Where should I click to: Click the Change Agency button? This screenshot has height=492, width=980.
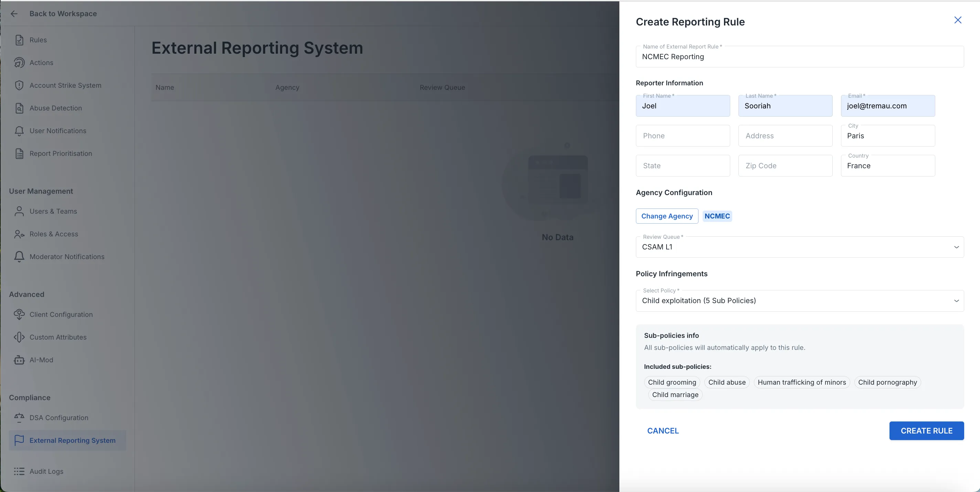pyautogui.click(x=667, y=216)
